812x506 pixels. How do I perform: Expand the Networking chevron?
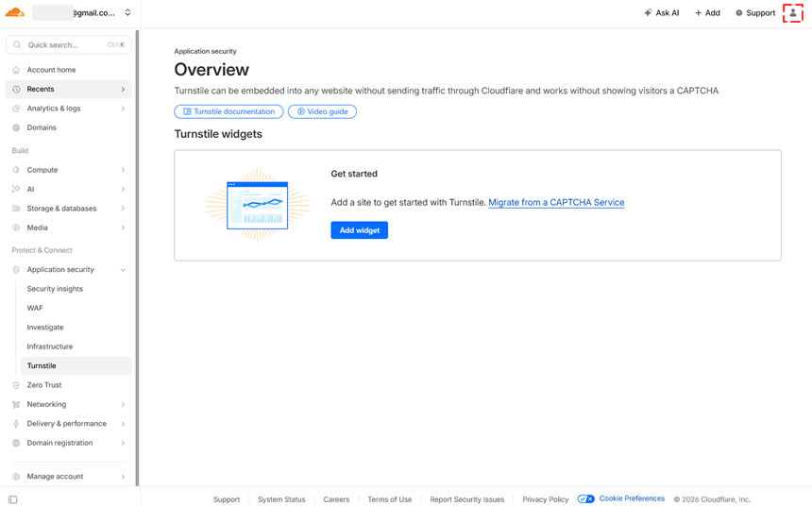pos(124,404)
